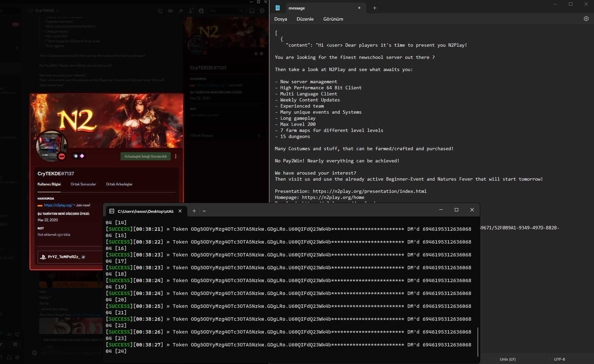Click 'UTF-8' encoding in Notepad status bar
Image resolution: width=594 pixels, height=364 pixels.
(x=559, y=359)
